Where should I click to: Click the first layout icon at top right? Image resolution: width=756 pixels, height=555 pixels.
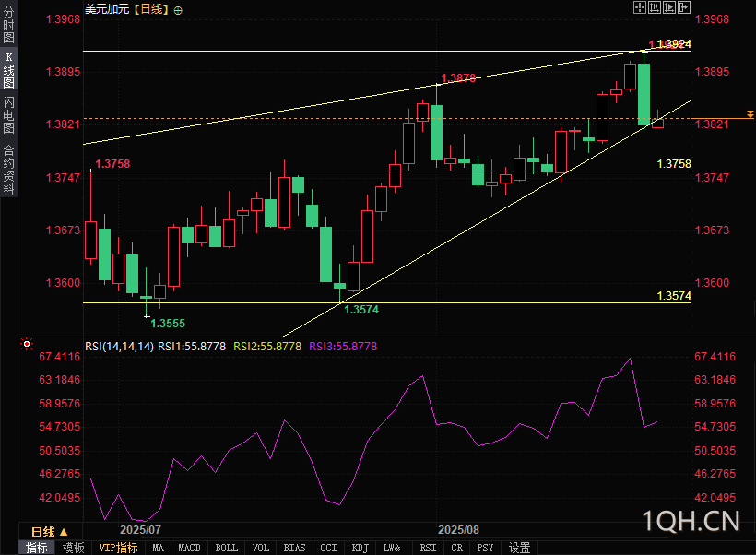[x=639, y=7]
